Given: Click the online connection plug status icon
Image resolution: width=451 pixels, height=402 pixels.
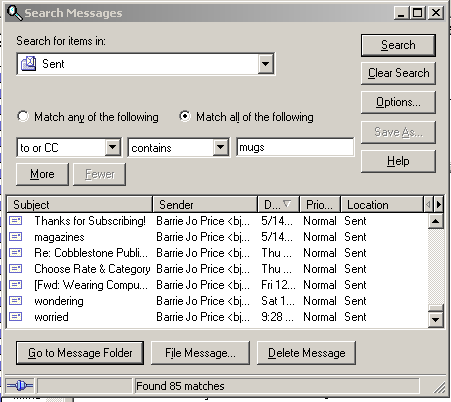Looking at the screenshot, I should pos(20,386).
